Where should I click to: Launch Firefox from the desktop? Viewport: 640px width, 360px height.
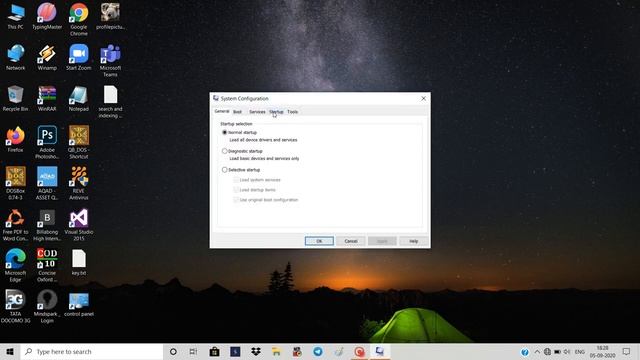pos(16,139)
